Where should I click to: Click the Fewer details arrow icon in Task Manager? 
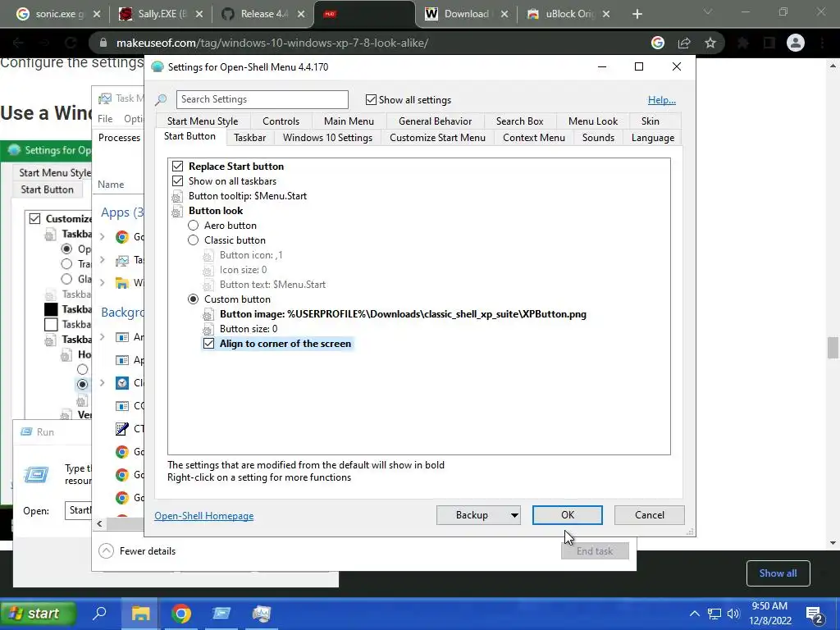click(x=106, y=550)
